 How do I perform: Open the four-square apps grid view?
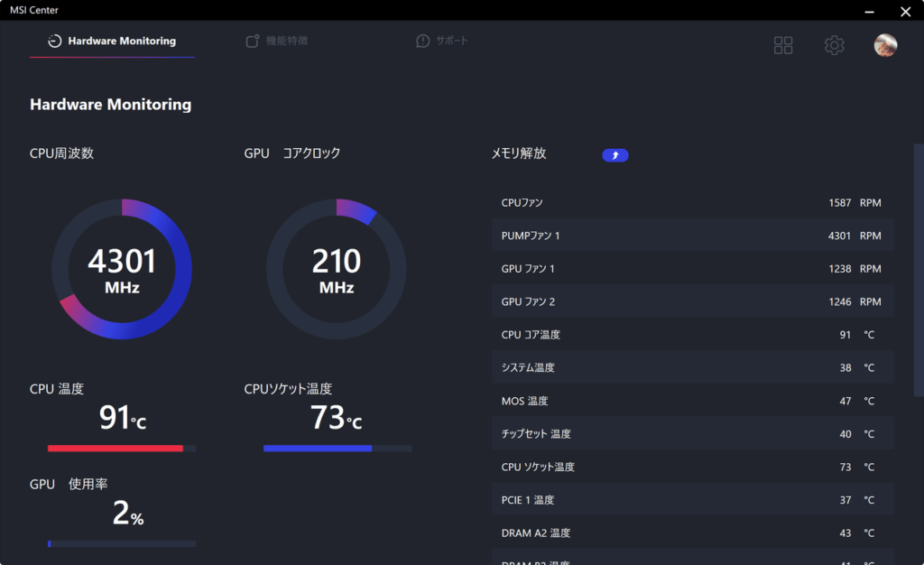click(x=783, y=45)
